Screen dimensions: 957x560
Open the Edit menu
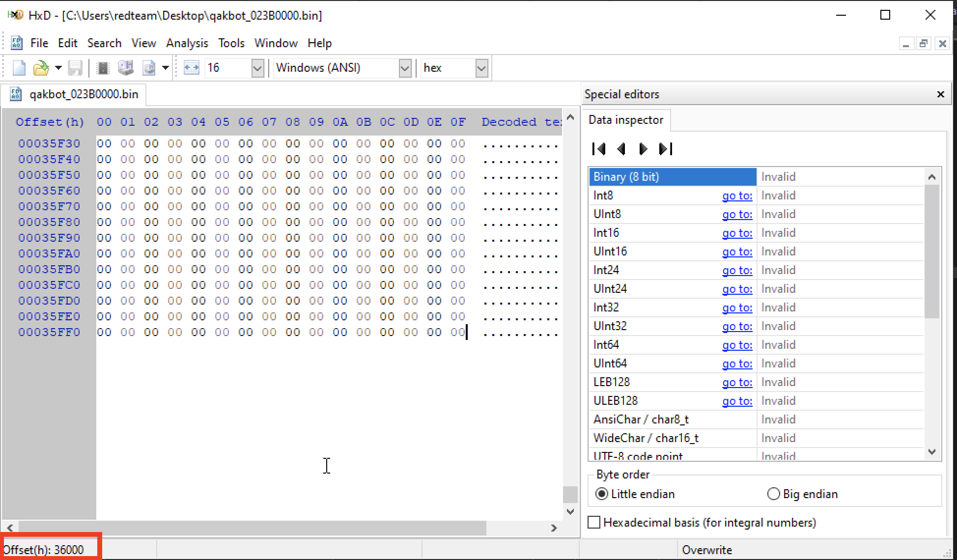[x=67, y=43]
